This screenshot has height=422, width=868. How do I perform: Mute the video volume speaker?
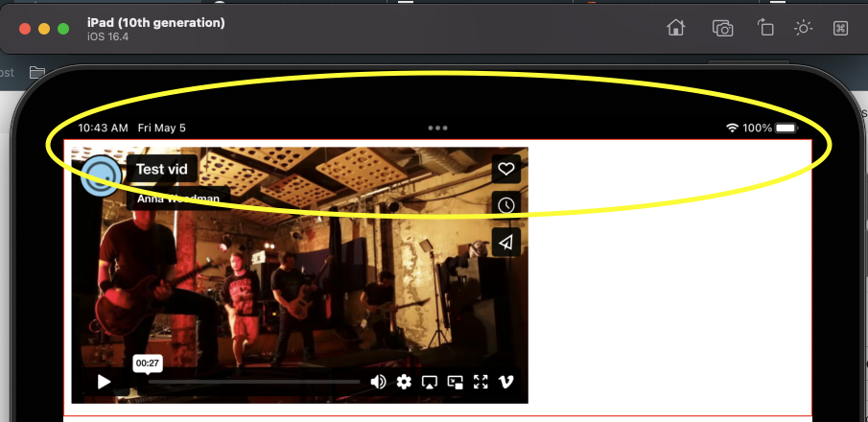tap(378, 382)
